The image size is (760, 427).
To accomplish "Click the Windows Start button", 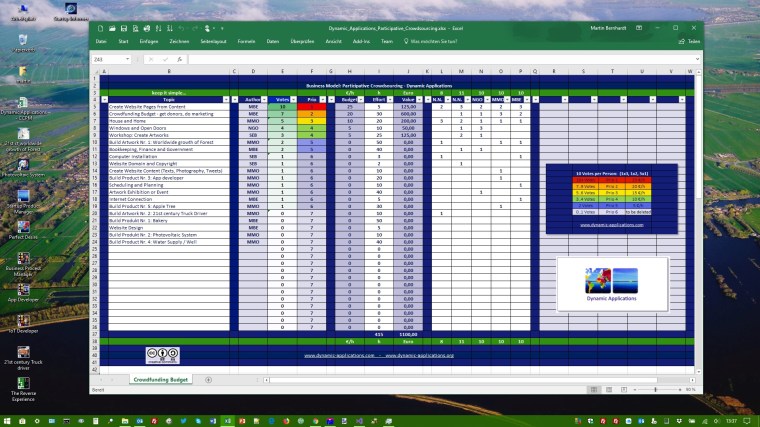I will click(9, 420).
